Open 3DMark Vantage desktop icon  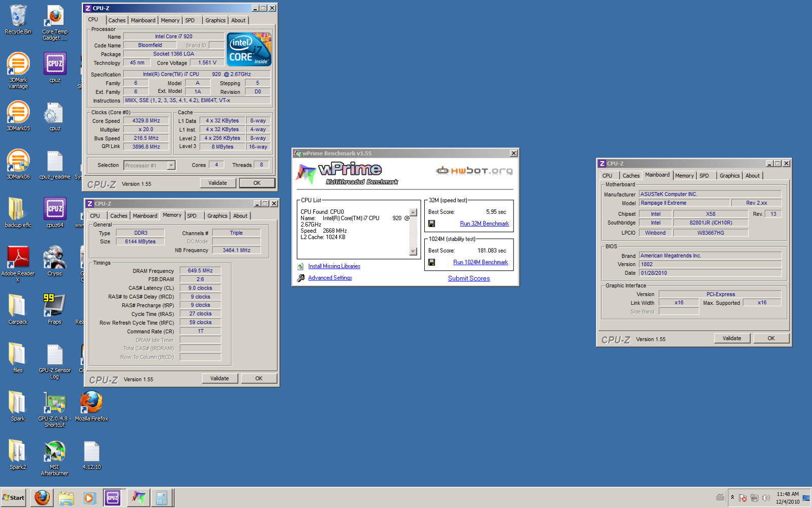pos(18,70)
